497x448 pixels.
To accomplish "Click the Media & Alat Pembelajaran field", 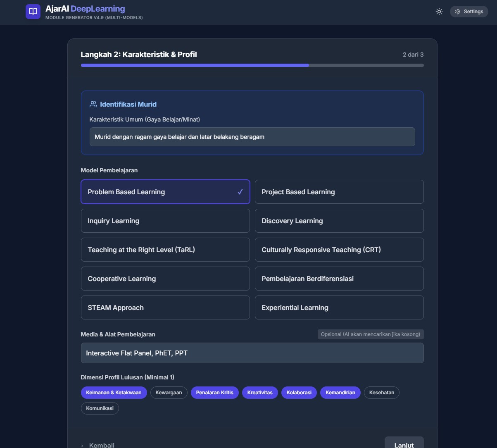I will [x=252, y=353].
